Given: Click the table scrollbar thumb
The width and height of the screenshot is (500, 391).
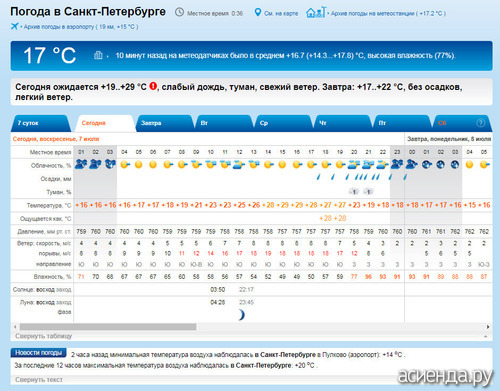Looking at the screenshot, I should coord(108,327).
